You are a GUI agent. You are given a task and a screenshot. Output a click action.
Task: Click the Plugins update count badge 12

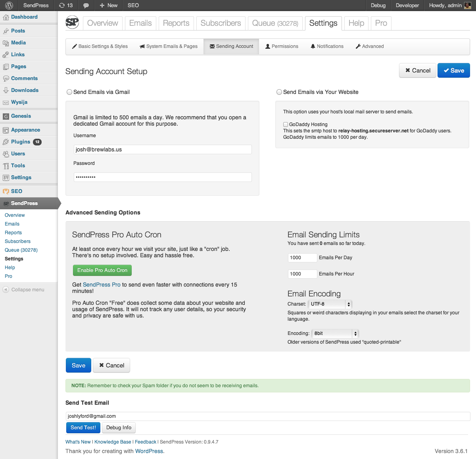[x=37, y=142]
